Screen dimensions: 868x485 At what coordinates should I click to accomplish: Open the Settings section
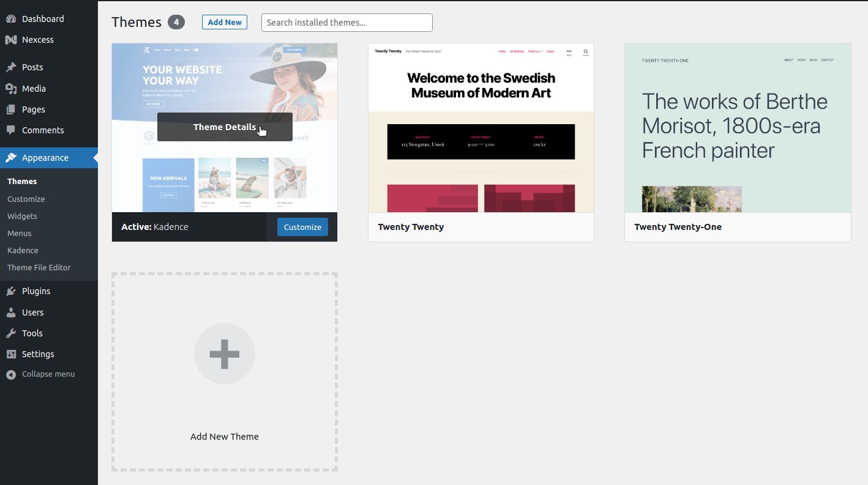tap(37, 354)
